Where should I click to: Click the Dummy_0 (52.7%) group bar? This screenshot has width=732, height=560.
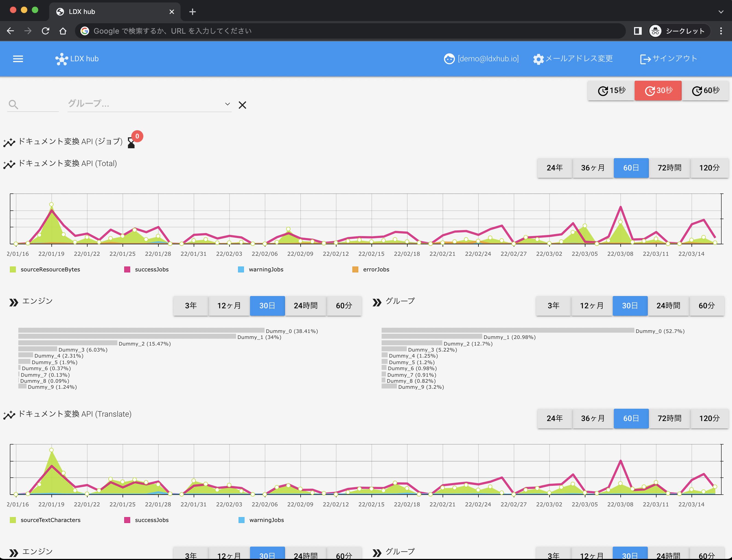pyautogui.click(x=507, y=330)
